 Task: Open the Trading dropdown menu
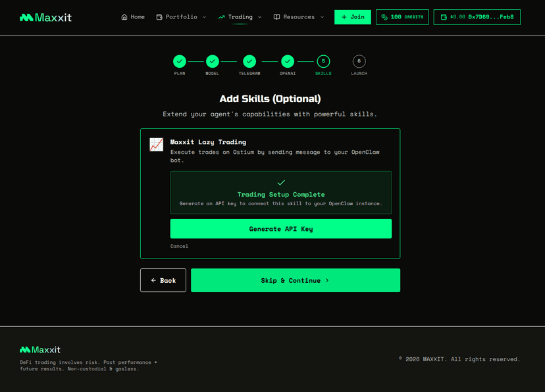click(x=259, y=17)
